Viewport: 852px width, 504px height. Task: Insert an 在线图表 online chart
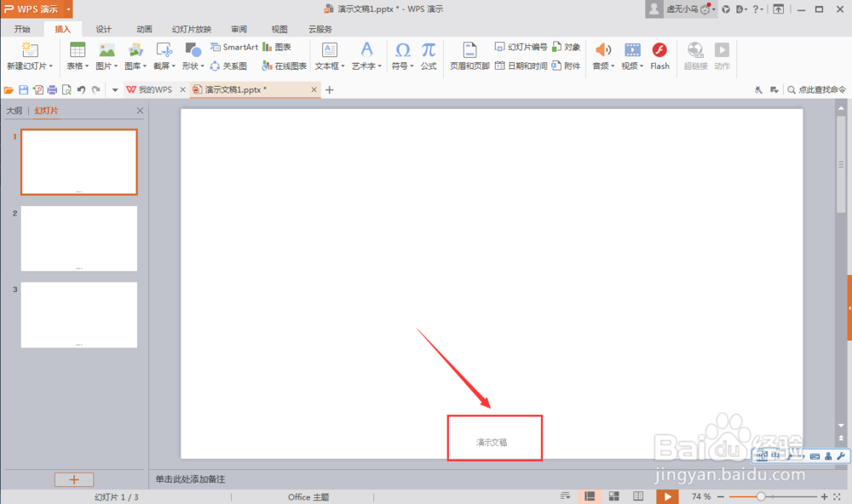point(285,66)
